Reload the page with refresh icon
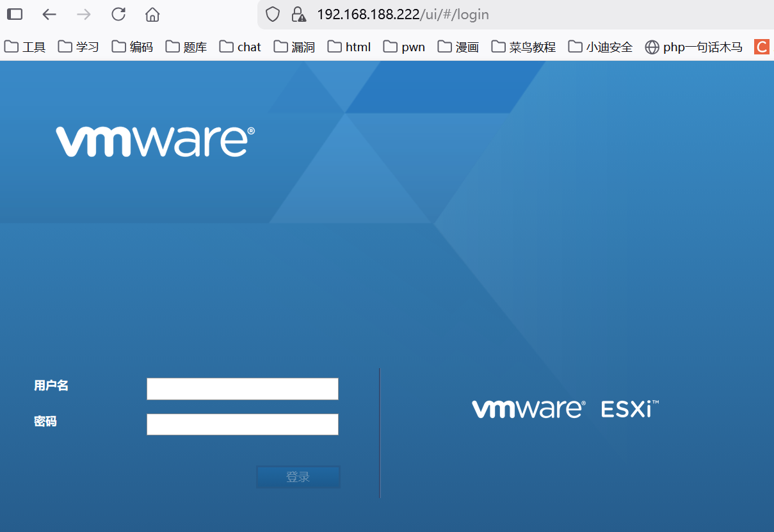This screenshot has height=532, width=774. point(118,14)
